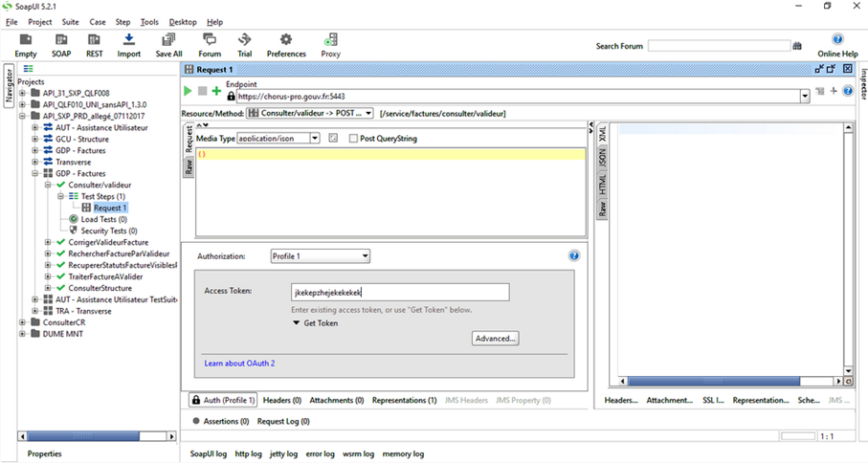The width and height of the screenshot is (868, 463).
Task: Click the Advanced... button
Action: click(x=496, y=338)
